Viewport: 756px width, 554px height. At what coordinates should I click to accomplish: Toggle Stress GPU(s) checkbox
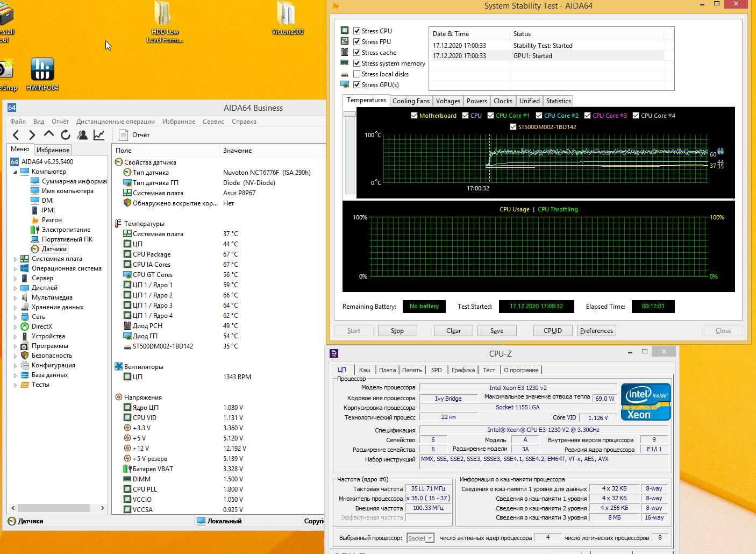coord(356,84)
